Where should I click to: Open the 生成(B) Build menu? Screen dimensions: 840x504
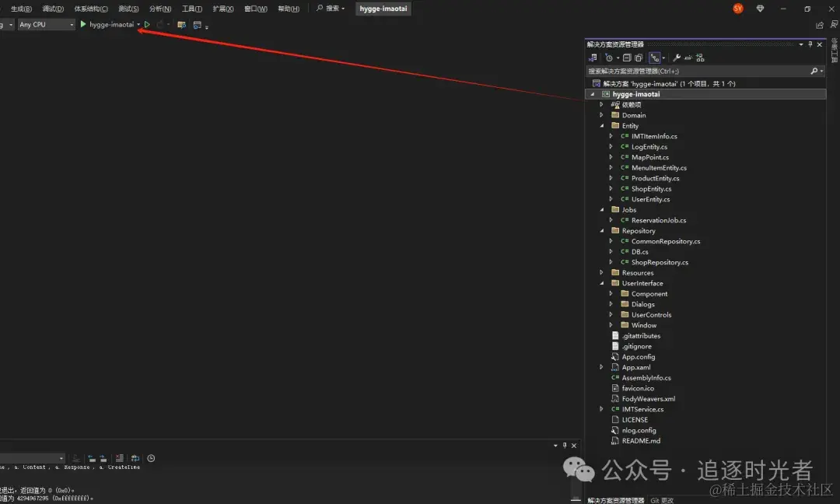pyautogui.click(x=21, y=9)
